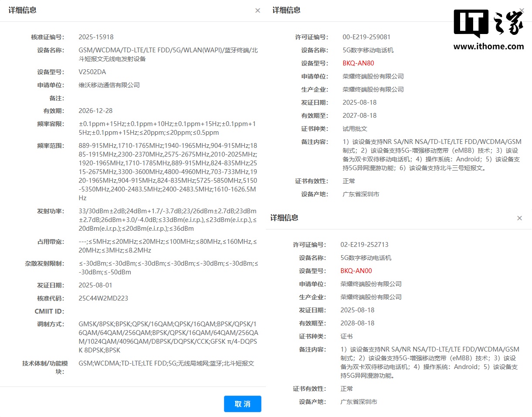Click applicant 维沃移动通信有限公司
Image resolution: width=532 pixels, height=417 pixels.
pos(109,85)
